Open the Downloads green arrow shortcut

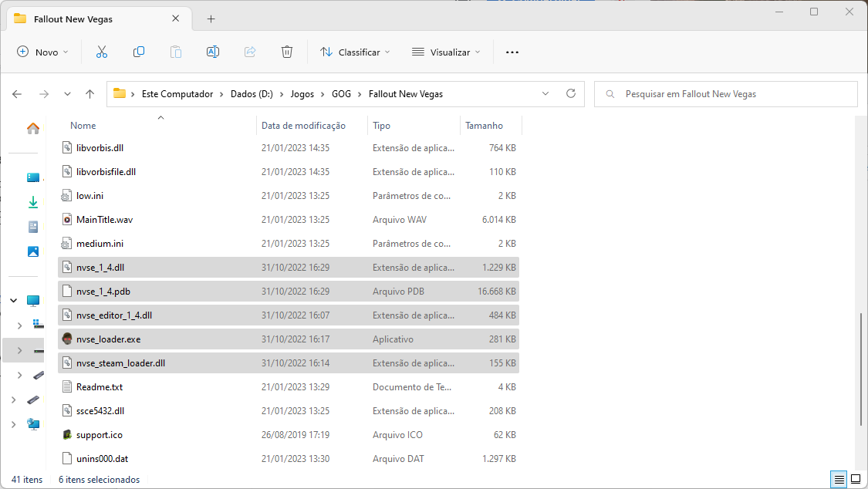click(33, 202)
